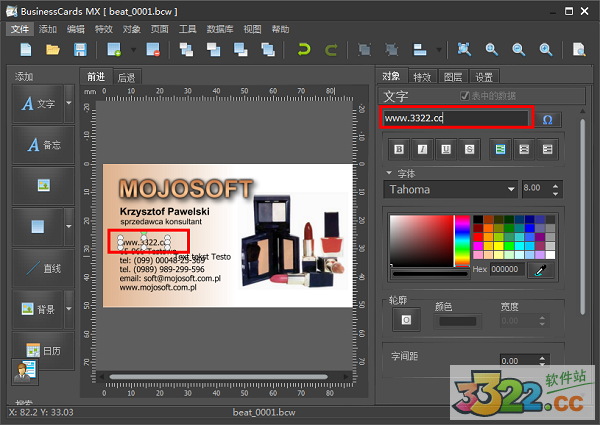The width and height of the screenshot is (600, 425).
Task: Click the zoom in magnifier icon
Action: [x=491, y=50]
